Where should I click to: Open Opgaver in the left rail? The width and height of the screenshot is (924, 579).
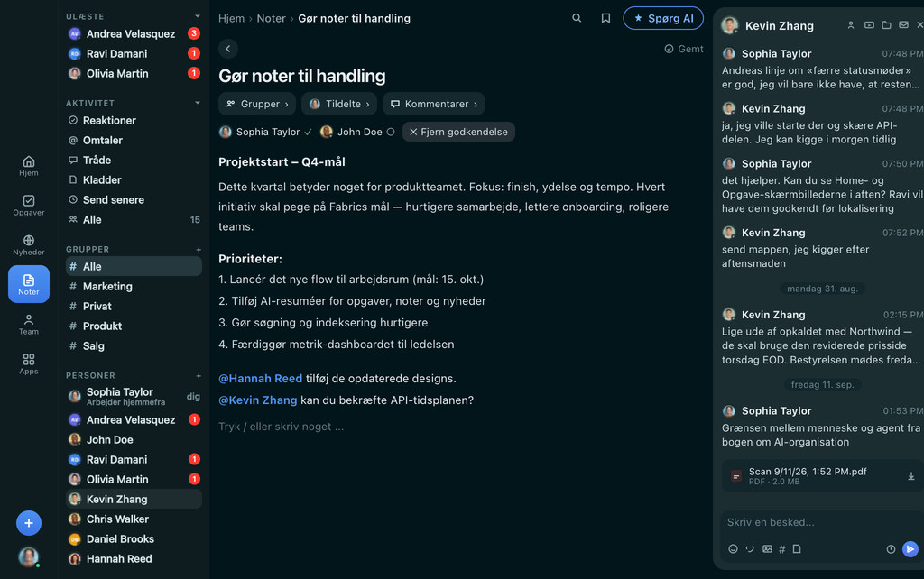28,205
